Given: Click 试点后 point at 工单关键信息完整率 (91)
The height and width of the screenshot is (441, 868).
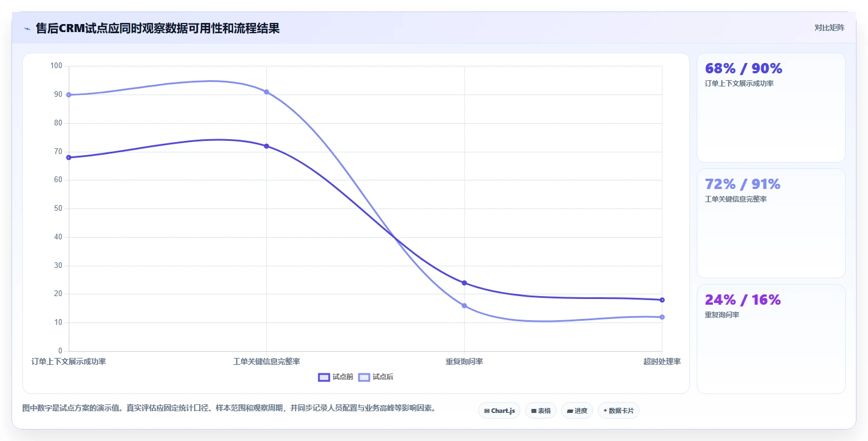Looking at the screenshot, I should [x=266, y=92].
